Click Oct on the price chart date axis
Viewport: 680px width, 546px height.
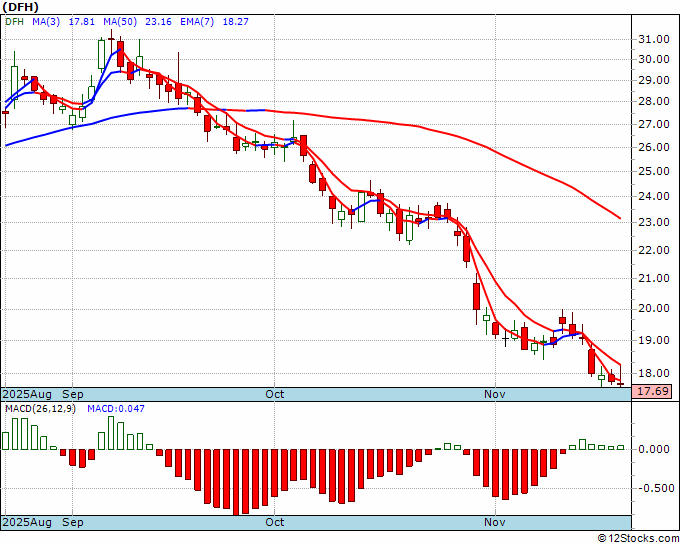(x=275, y=394)
